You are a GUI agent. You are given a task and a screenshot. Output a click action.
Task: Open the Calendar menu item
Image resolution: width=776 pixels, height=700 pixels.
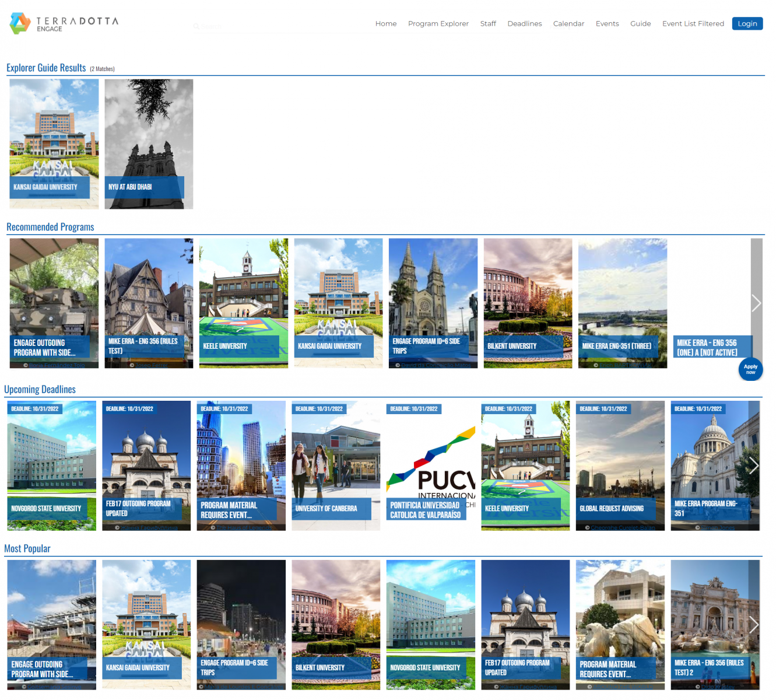click(568, 24)
